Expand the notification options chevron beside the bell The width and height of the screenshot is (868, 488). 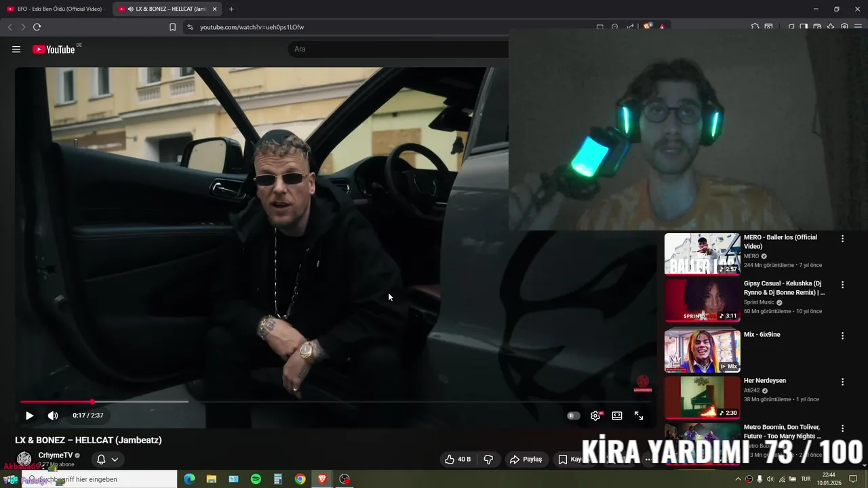(x=115, y=460)
